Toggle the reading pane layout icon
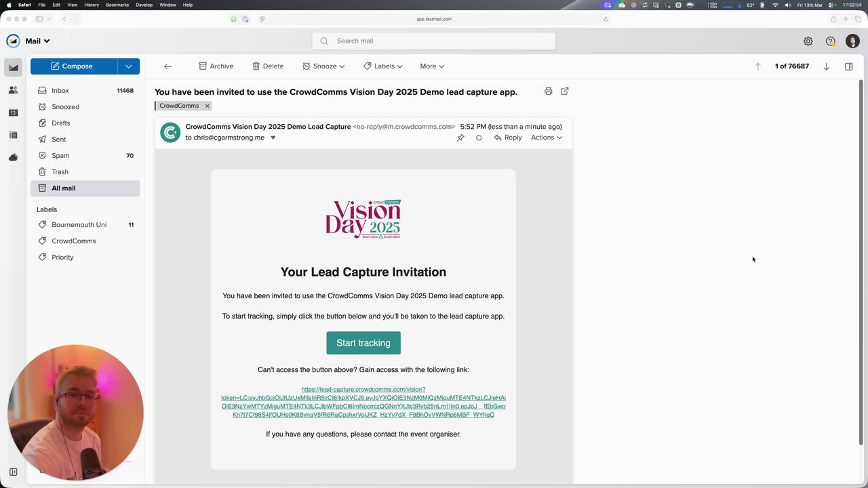The height and width of the screenshot is (488, 868). (848, 66)
